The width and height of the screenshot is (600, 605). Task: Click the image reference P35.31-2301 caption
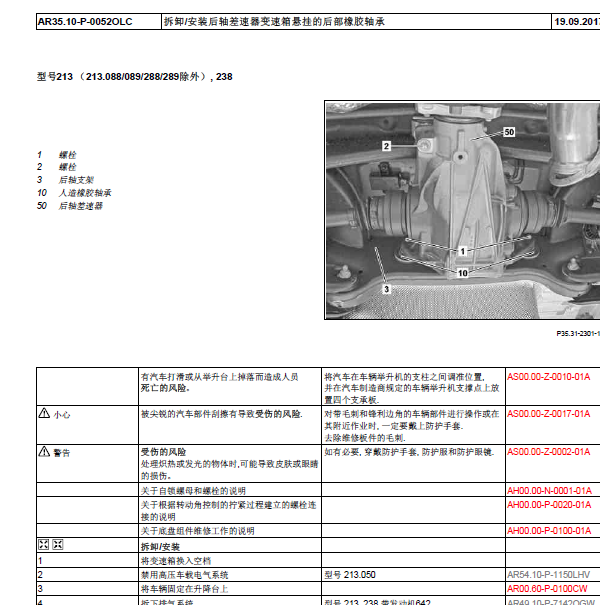(x=578, y=333)
